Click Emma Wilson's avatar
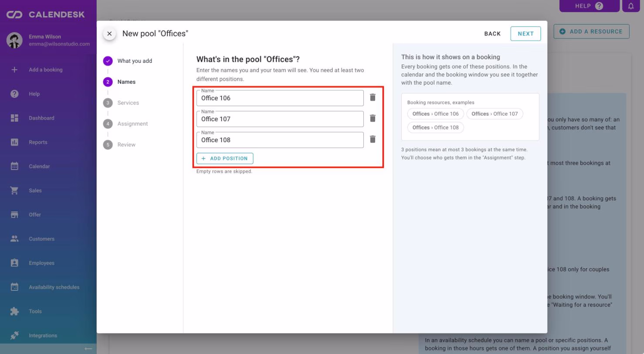644x354 pixels. point(14,40)
